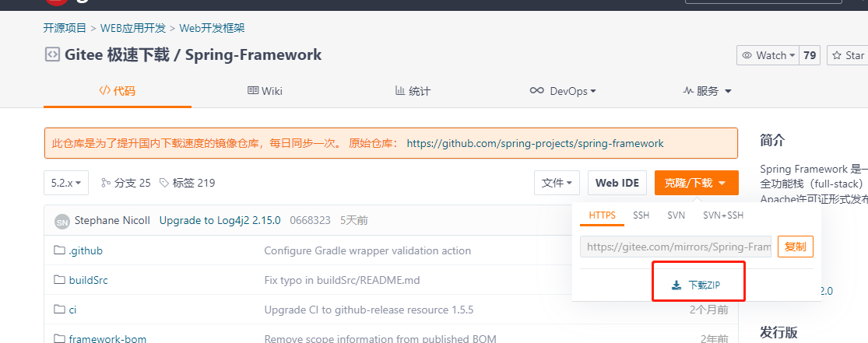Open the Web IDE button
Viewport: 868px width, 343px height.
617,183
